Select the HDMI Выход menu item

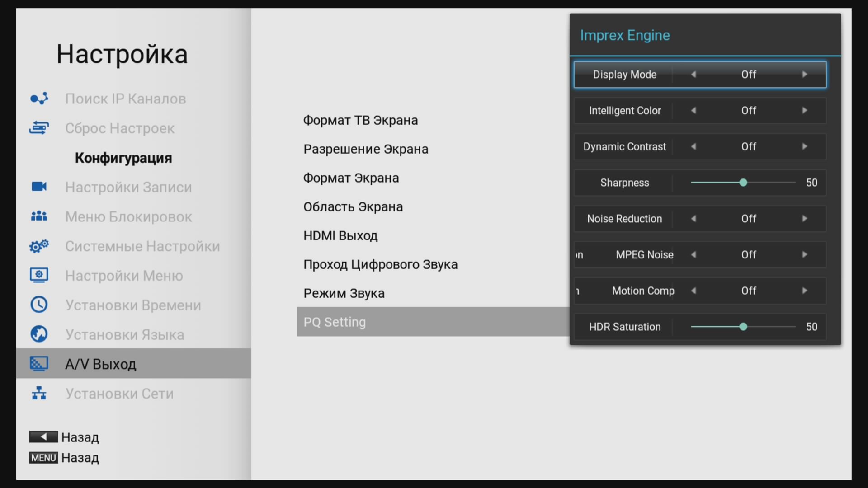[x=340, y=236]
